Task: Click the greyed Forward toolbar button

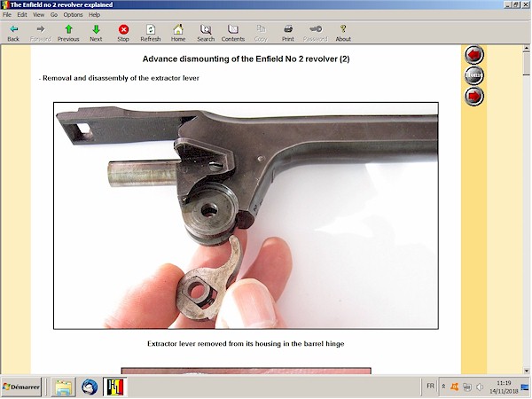Action: [41, 34]
